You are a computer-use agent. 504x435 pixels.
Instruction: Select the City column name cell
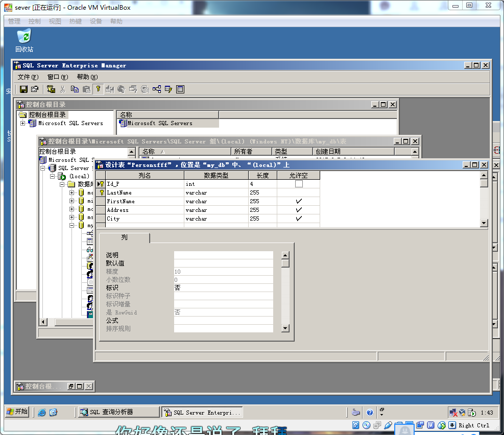click(x=145, y=219)
